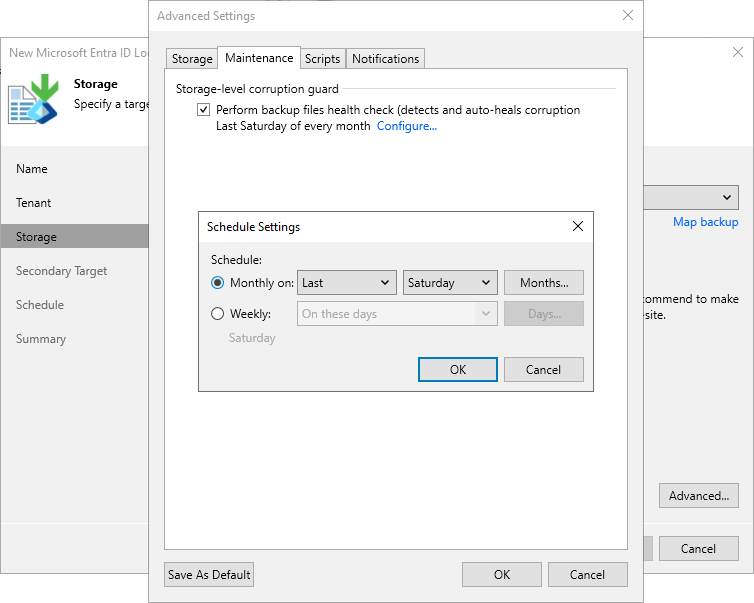754x603 pixels.
Task: Close the Schedule Settings dialog
Action: (x=578, y=226)
